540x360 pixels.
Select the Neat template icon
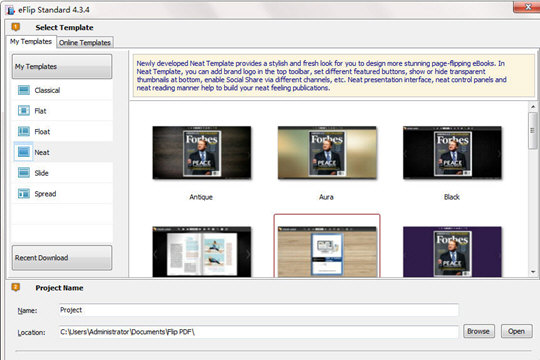pos(24,152)
